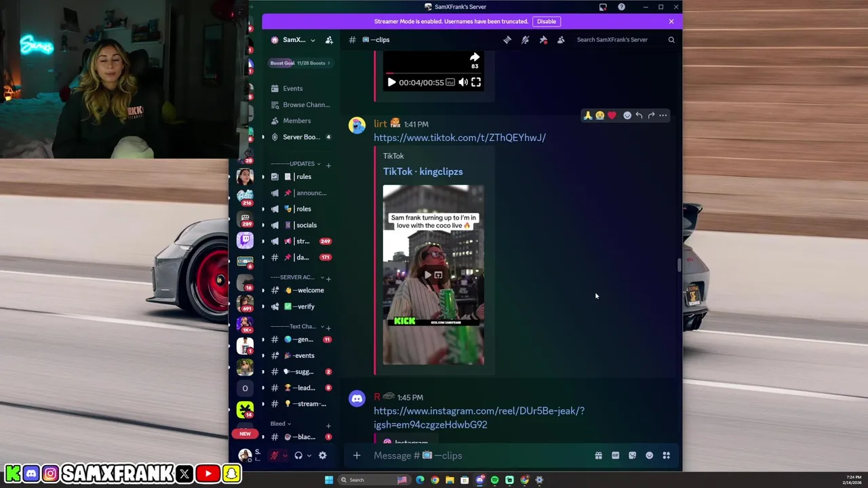Toggle headphones deafen
868x488 pixels.
298,455
